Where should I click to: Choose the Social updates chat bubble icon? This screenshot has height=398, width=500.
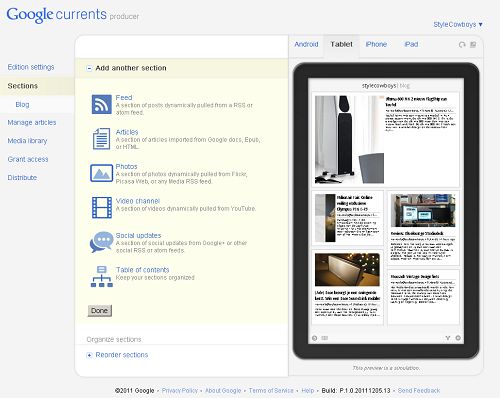point(102,242)
